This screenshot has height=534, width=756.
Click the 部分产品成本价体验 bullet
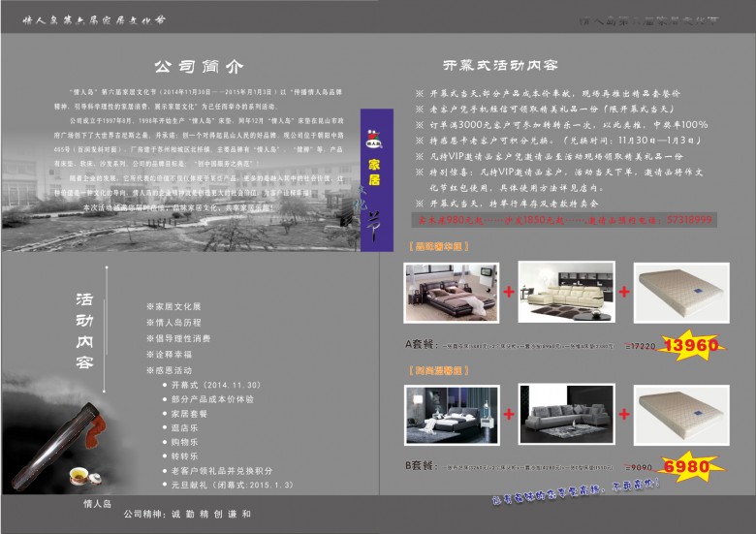point(208,399)
